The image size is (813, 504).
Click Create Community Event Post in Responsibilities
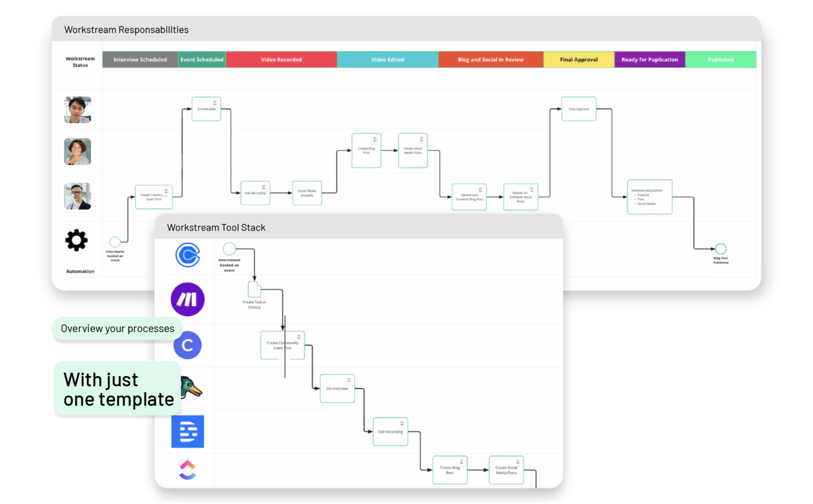point(154,197)
